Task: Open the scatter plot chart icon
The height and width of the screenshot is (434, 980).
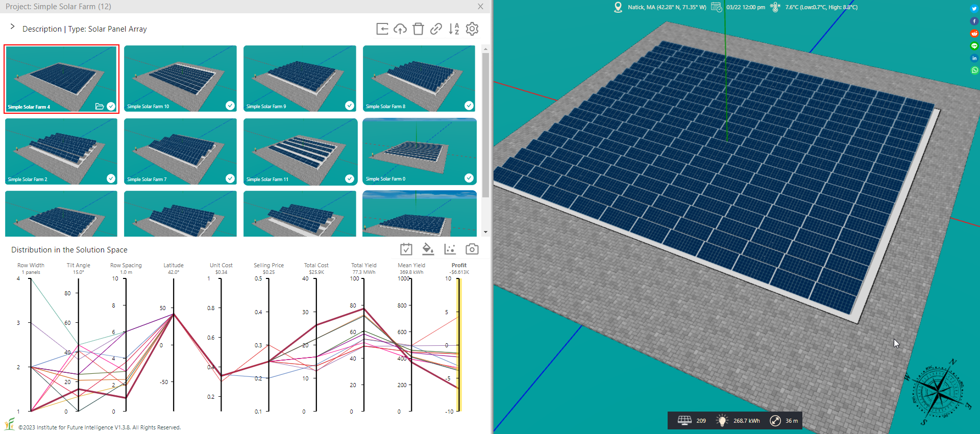Action: pyautogui.click(x=450, y=249)
